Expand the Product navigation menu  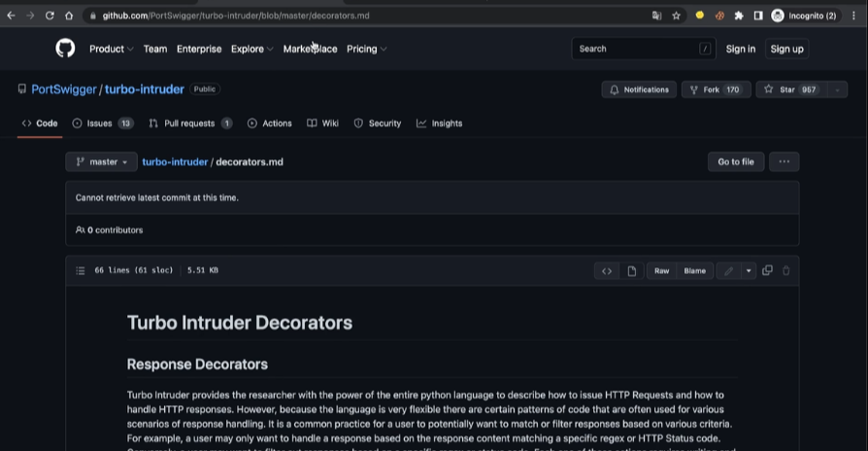pos(111,49)
